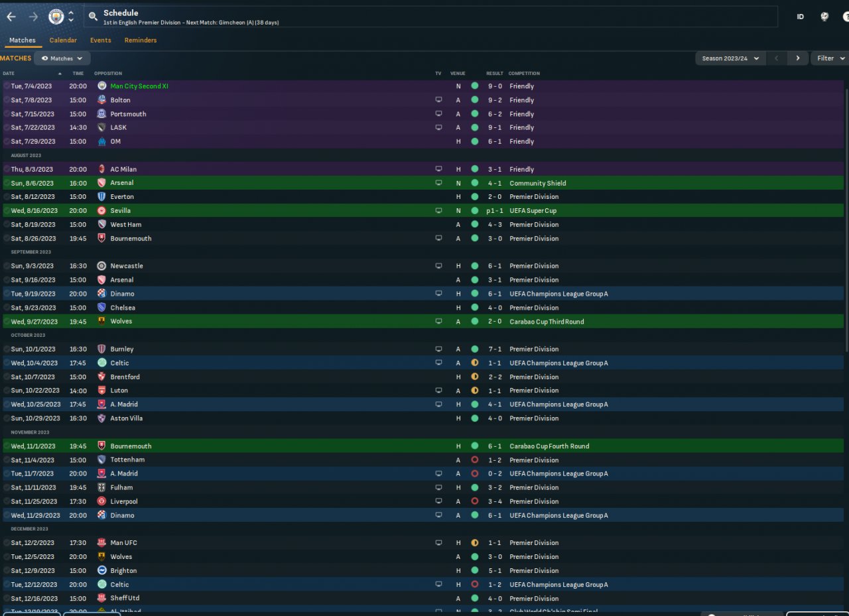Open the world globe icon
This screenshot has height=616, width=849.
[824, 17]
